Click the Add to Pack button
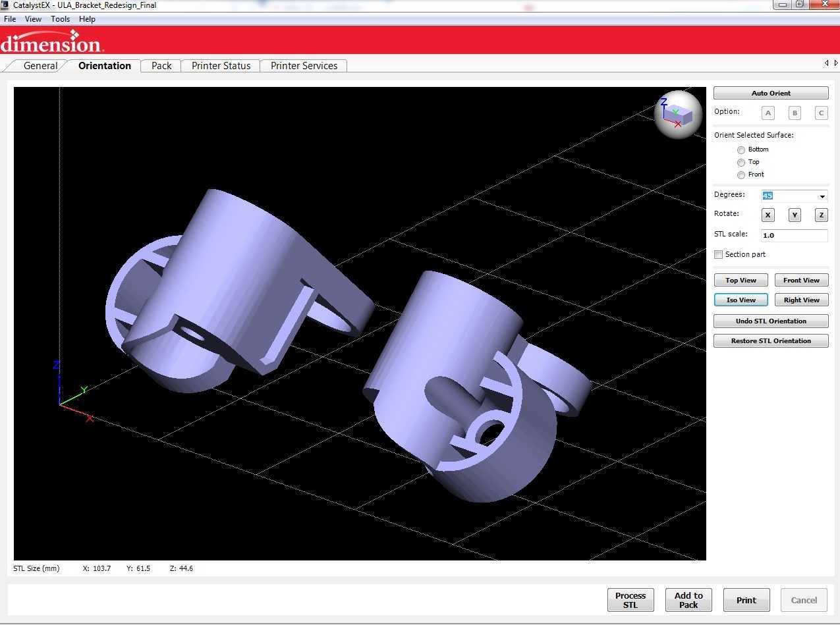This screenshot has width=840, height=625. pos(688,600)
